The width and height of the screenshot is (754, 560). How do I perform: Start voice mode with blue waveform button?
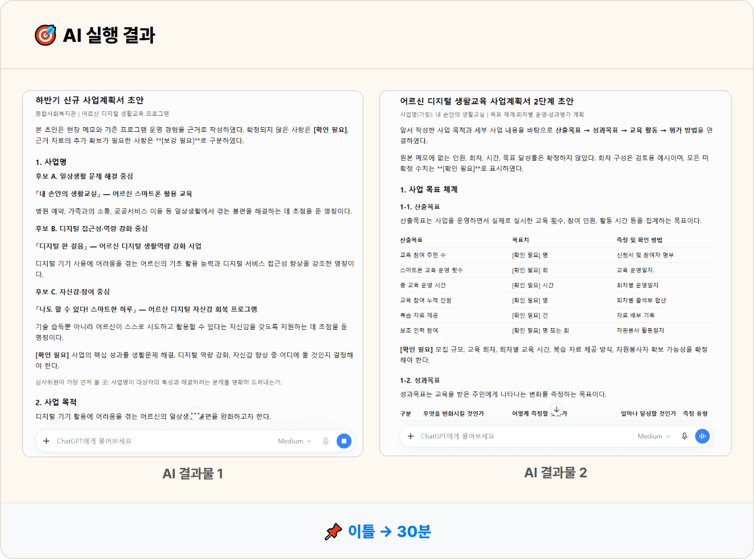coord(702,436)
